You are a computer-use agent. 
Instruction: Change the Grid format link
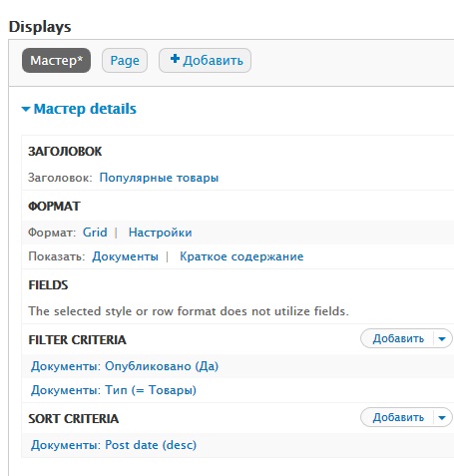coord(95,233)
